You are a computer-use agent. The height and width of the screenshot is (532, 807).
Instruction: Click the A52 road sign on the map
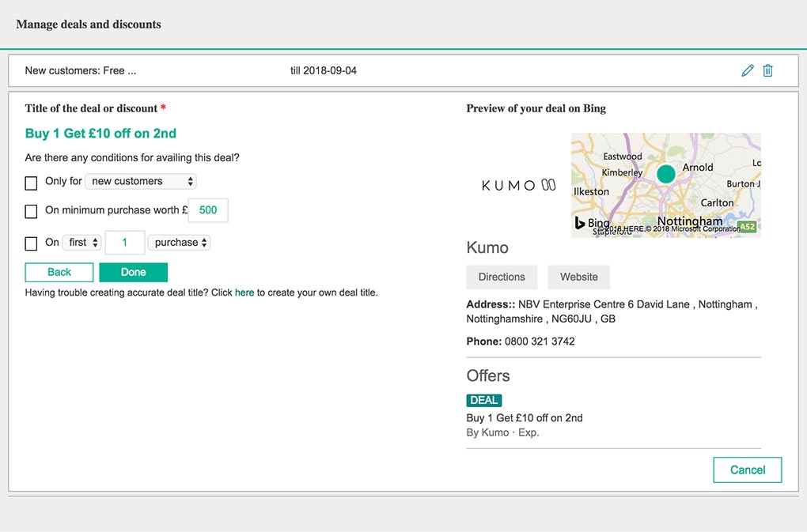748,227
